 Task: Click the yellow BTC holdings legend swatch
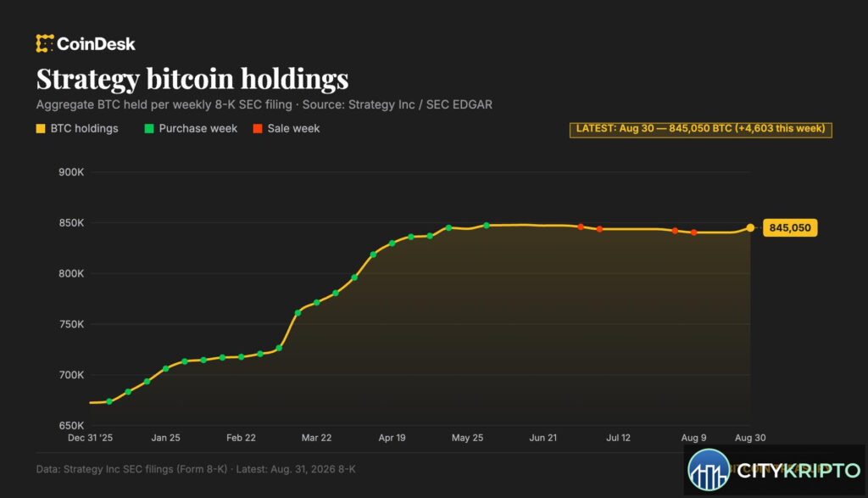click(x=41, y=128)
